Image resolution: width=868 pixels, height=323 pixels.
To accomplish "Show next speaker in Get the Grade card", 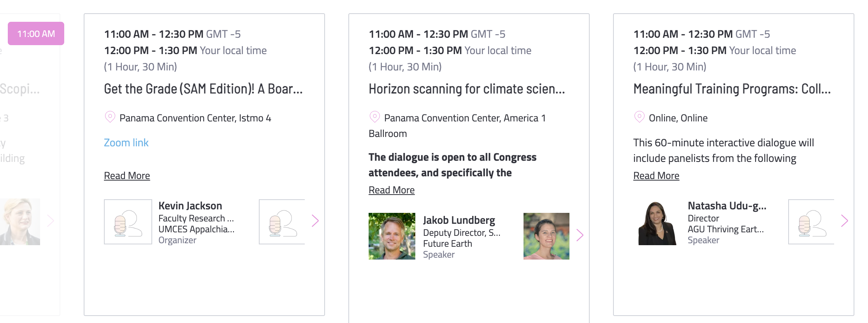I will [x=315, y=221].
